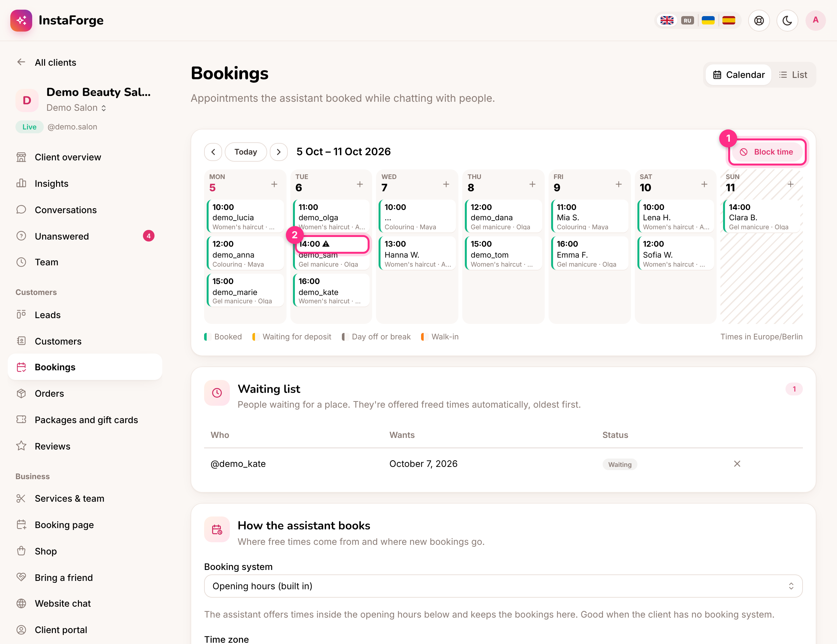
Task: Open Website chat in sidebar
Action: tap(85, 603)
